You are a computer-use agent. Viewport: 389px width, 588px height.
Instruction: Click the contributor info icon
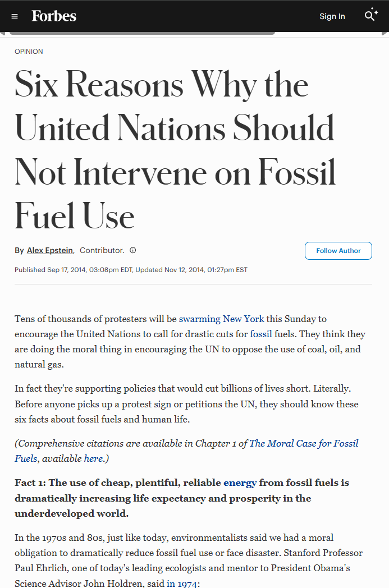coord(133,250)
